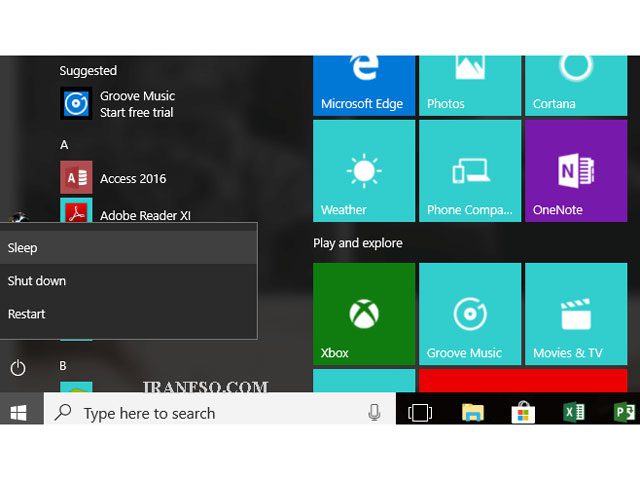Select Sleep from the power menu
Viewport: 640px width, 480px height.
(129, 248)
